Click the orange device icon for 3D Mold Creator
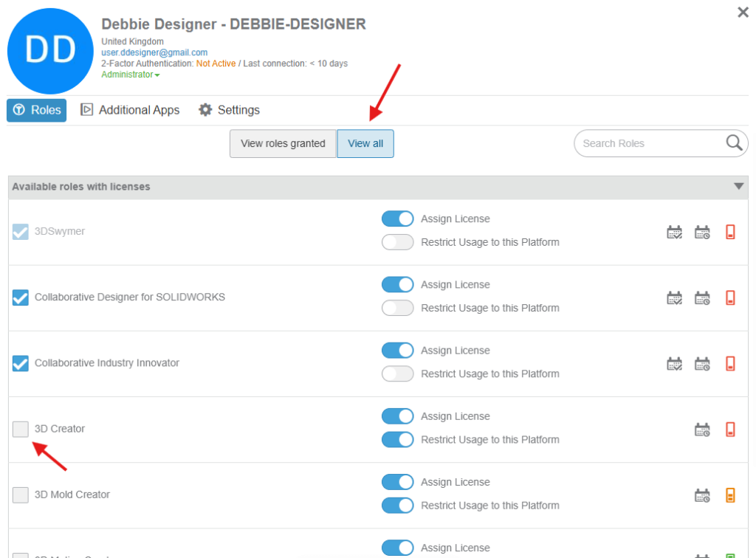Screen dimensions: 756x558 click(730, 495)
